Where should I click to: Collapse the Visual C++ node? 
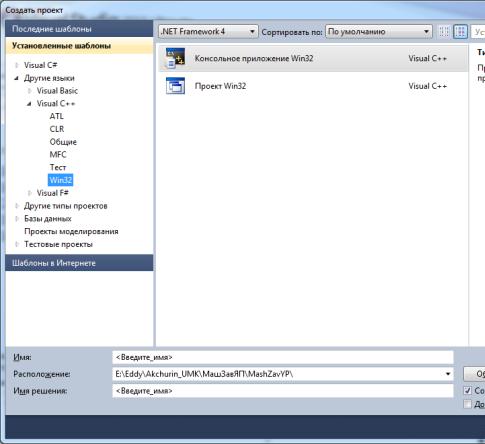tap(29, 104)
